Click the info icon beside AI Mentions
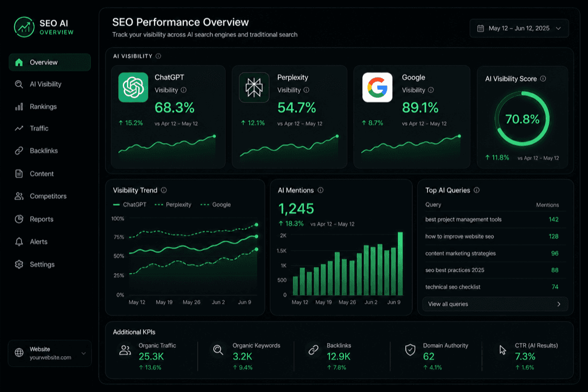The height and width of the screenshot is (392, 588). (320, 190)
